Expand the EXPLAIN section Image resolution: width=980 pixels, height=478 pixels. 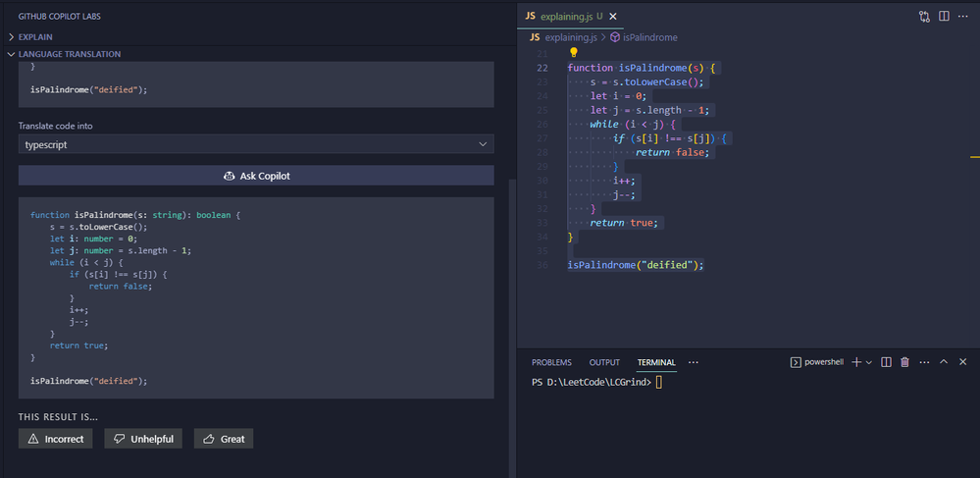(35, 37)
